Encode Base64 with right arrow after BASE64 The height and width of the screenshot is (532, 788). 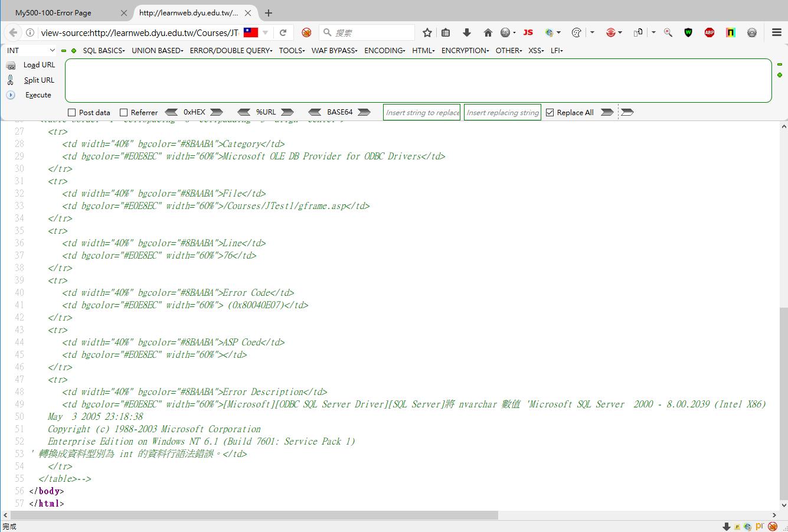pos(364,112)
